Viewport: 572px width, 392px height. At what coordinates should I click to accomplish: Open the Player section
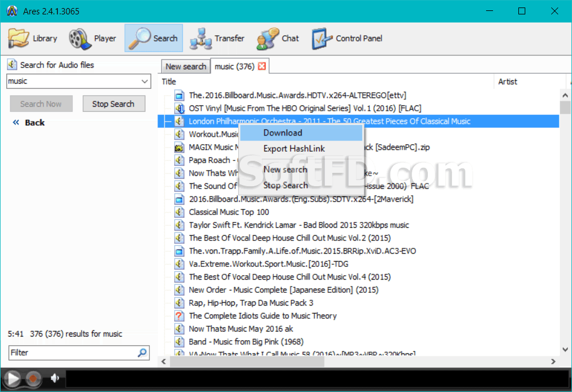tap(93, 38)
